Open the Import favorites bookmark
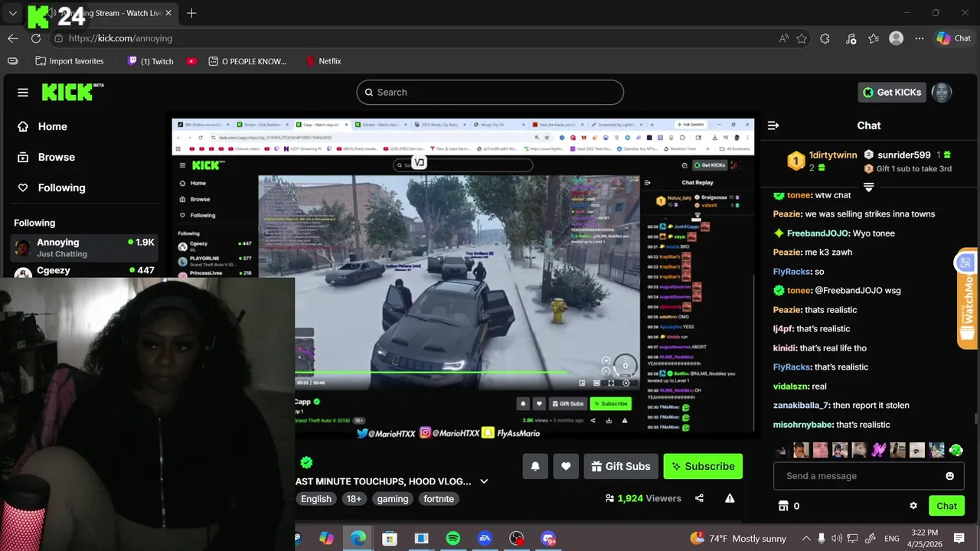 tap(70, 61)
